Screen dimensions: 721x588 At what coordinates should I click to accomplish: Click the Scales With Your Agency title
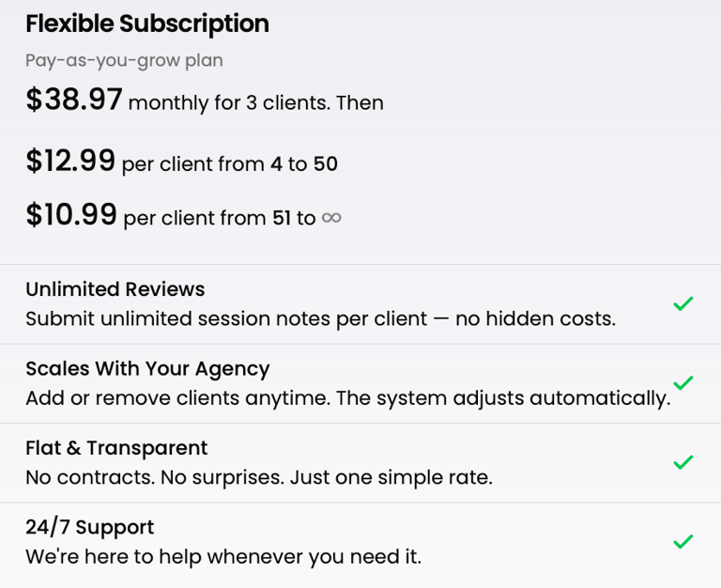pos(147,369)
